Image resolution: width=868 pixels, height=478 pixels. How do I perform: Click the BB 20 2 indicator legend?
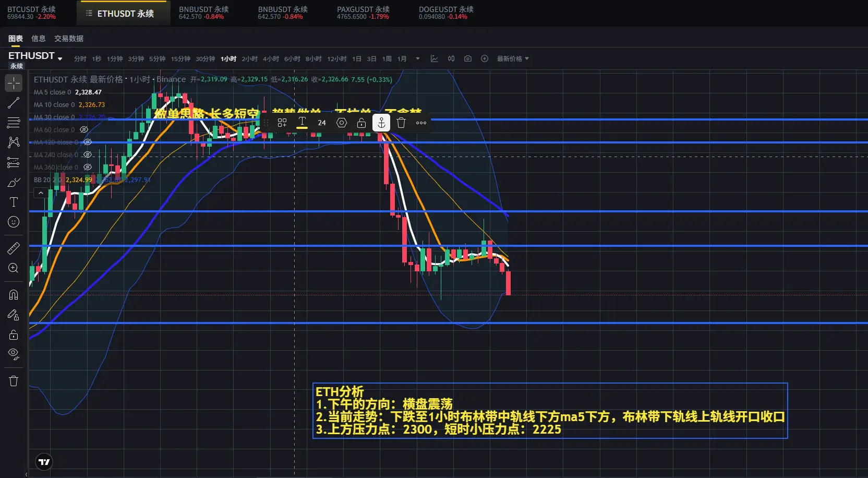tap(92, 180)
